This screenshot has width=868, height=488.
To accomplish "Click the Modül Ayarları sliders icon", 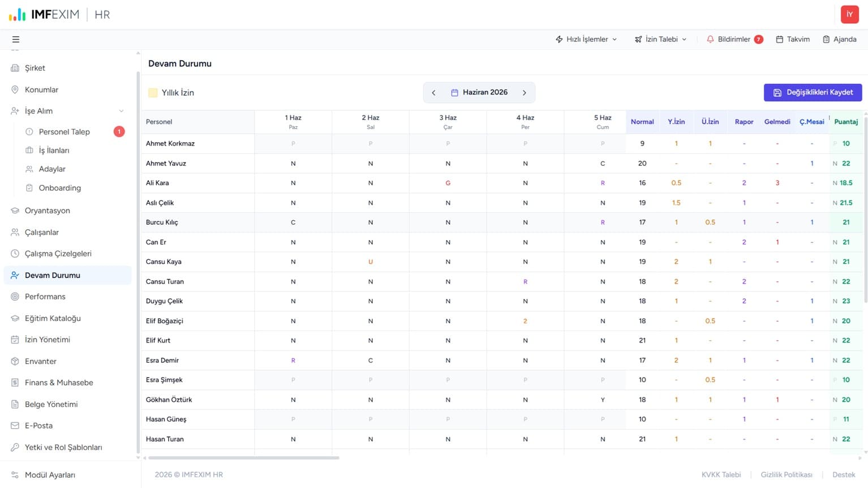I will coord(15,475).
